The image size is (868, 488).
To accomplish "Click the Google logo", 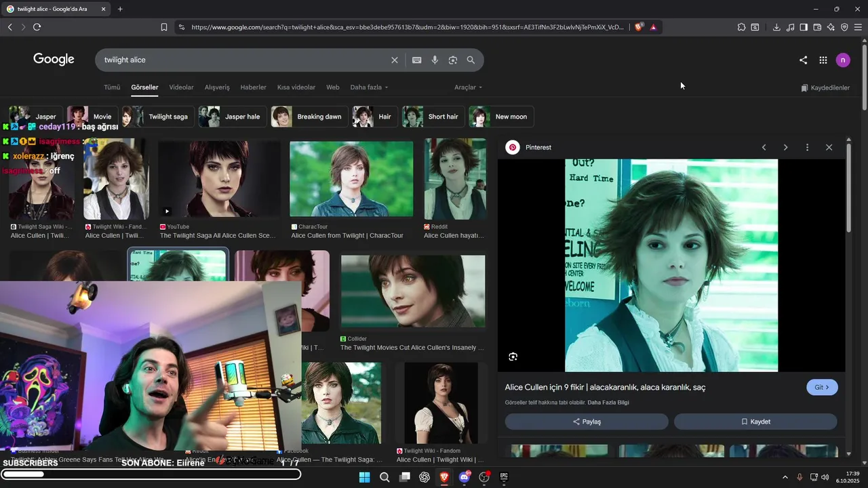I will click(54, 60).
